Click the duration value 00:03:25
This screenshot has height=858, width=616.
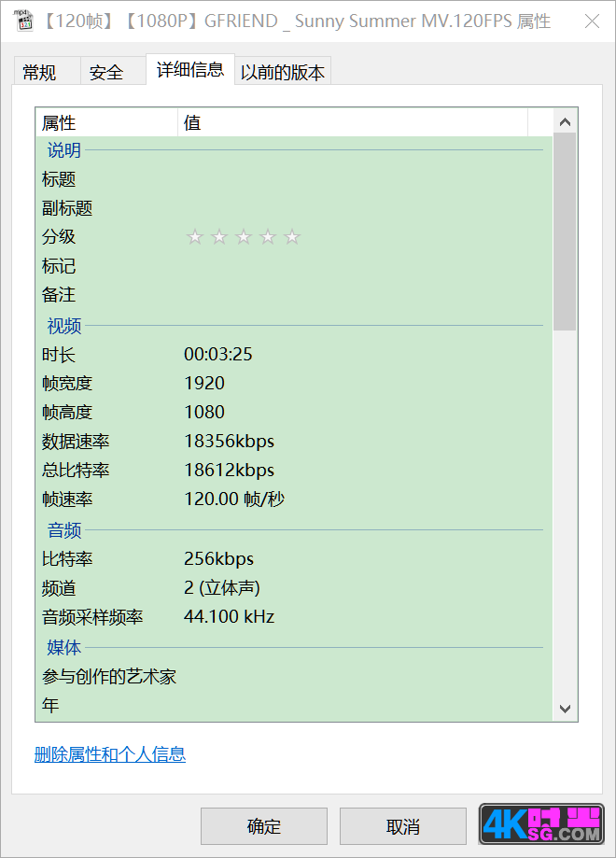click(x=218, y=355)
